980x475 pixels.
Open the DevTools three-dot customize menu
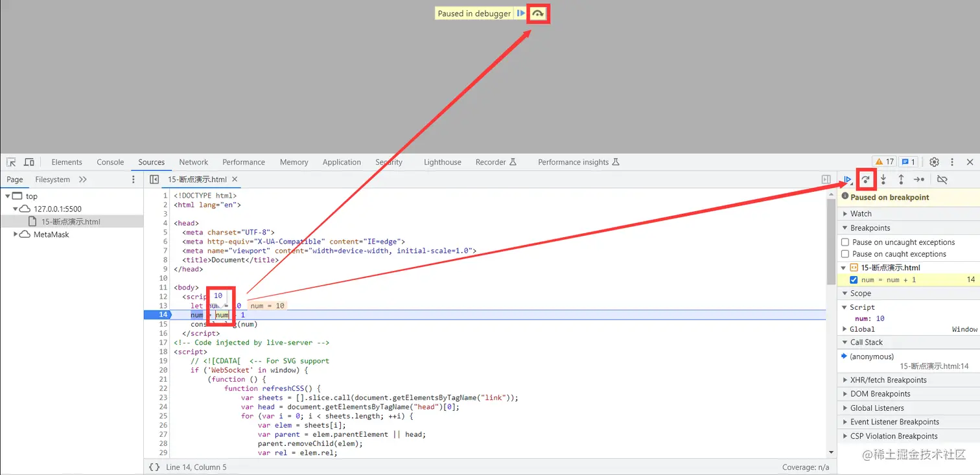click(952, 162)
